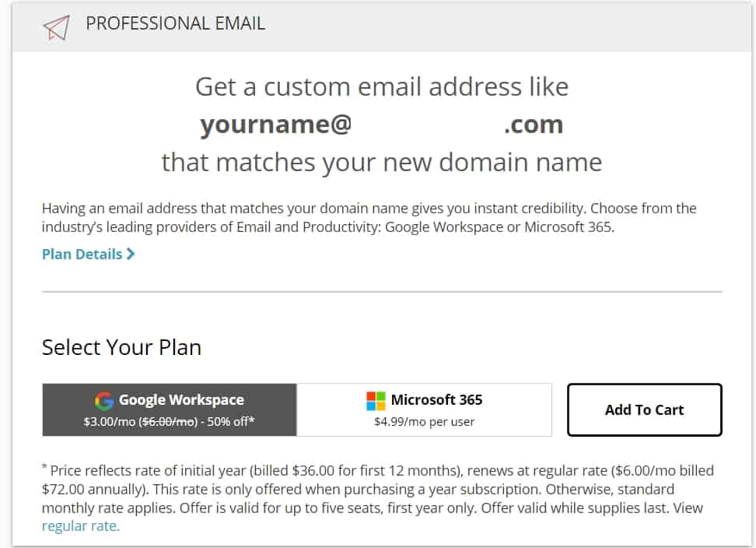Viewport: 756px width, 548px height.
Task: Expand the Plan Details chevron arrow
Action: point(130,254)
